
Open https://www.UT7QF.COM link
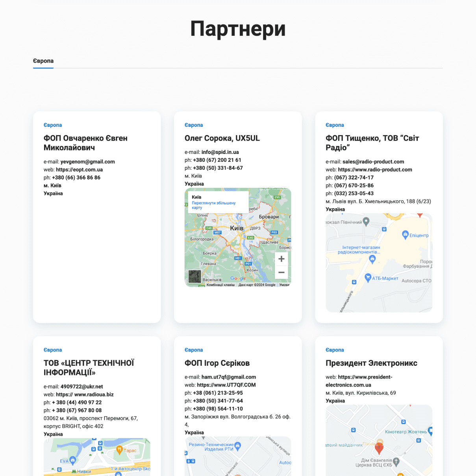click(226, 385)
